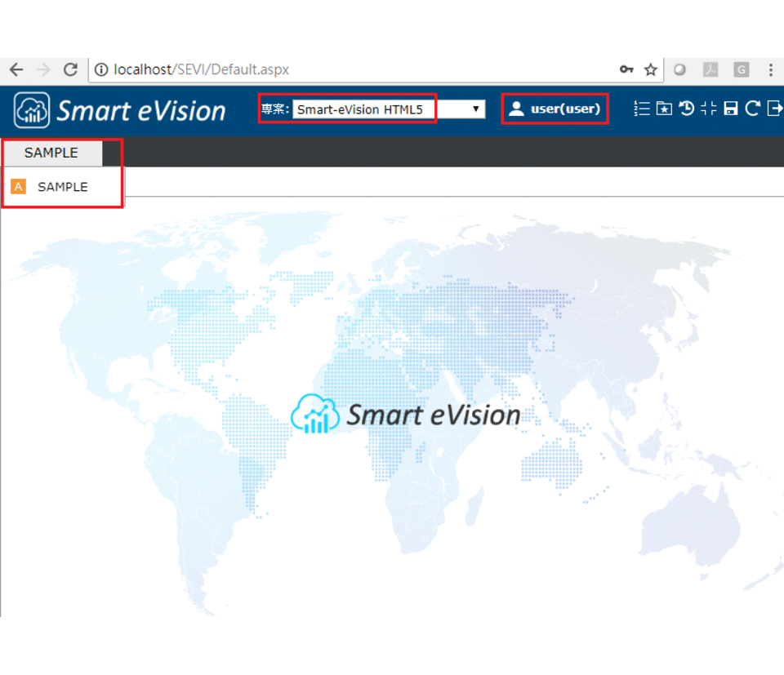Open the numbered list icon in the toolbar
The height and width of the screenshot is (675, 784).
[642, 108]
